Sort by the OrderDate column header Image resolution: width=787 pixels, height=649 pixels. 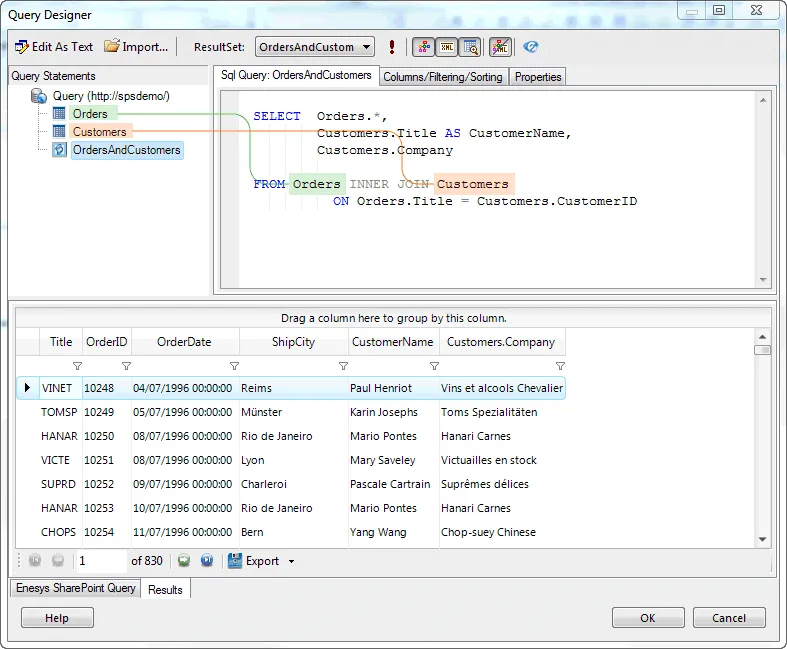click(184, 342)
